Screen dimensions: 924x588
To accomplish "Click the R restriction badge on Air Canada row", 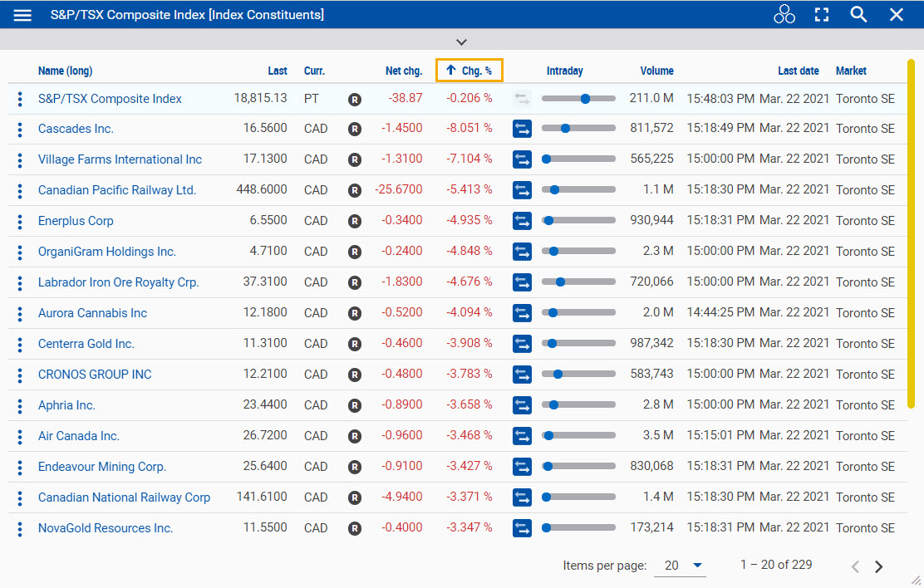I will click(355, 435).
